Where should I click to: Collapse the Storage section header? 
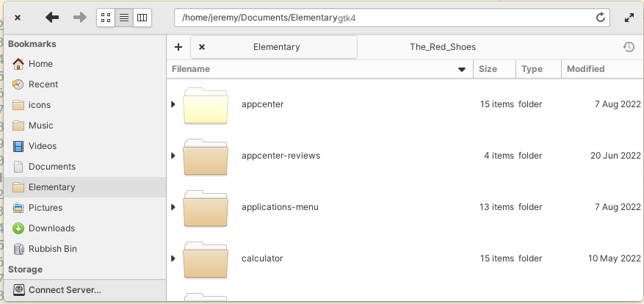click(25, 269)
